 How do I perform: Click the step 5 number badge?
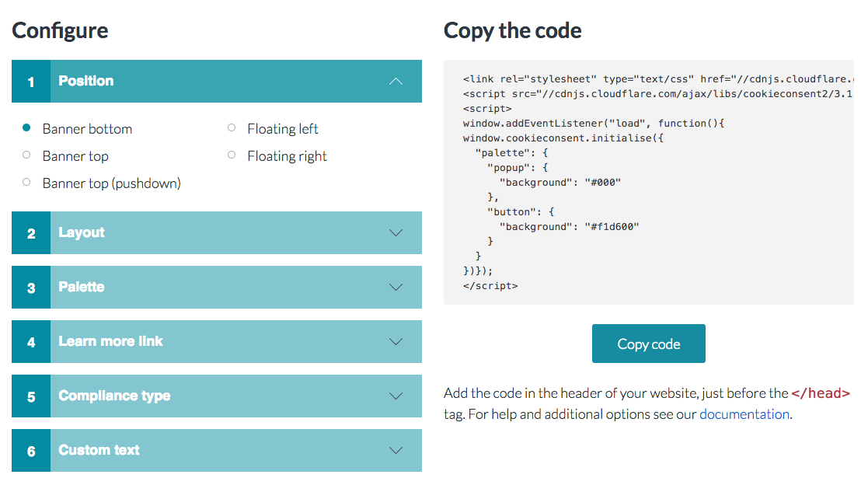point(31,396)
